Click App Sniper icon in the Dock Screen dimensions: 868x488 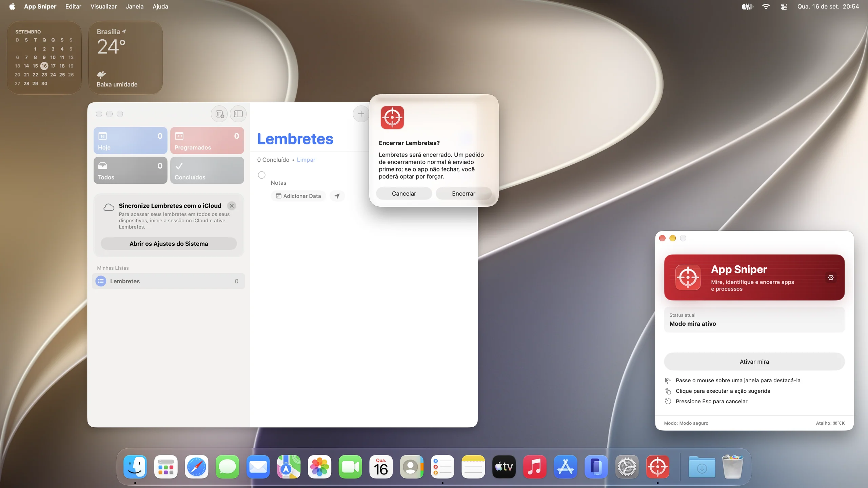[x=658, y=467]
